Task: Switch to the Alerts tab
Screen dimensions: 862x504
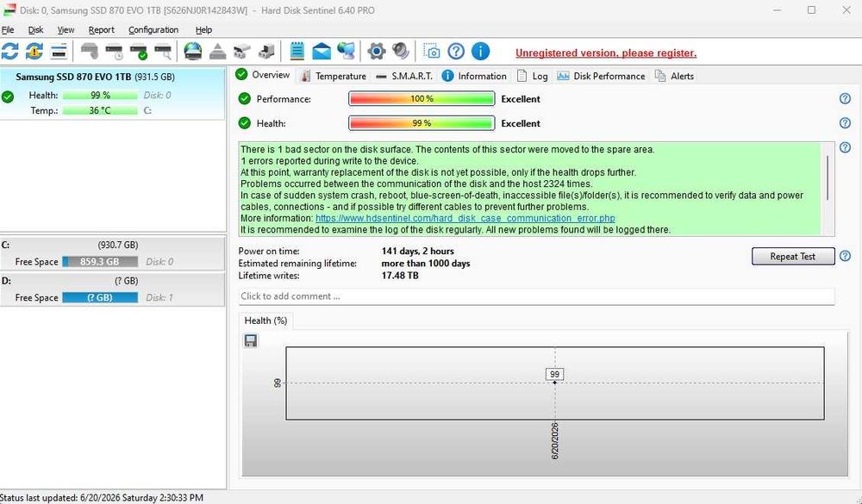Action: coord(675,77)
